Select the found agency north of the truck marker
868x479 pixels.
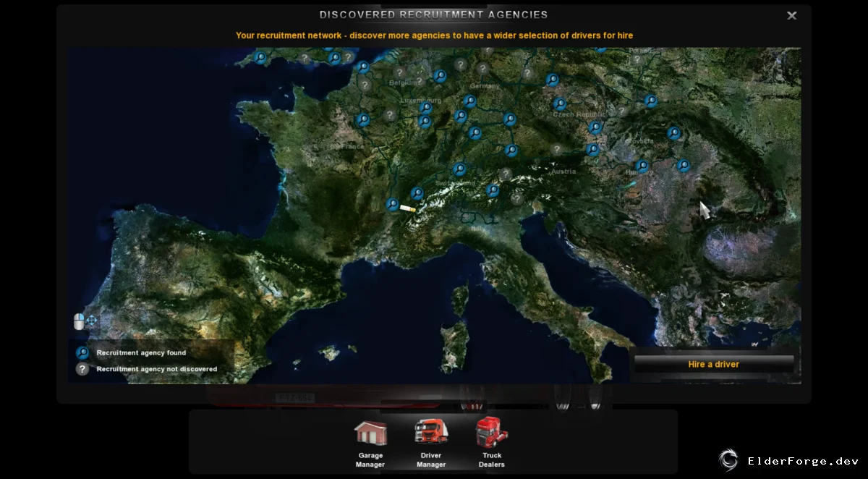417,193
